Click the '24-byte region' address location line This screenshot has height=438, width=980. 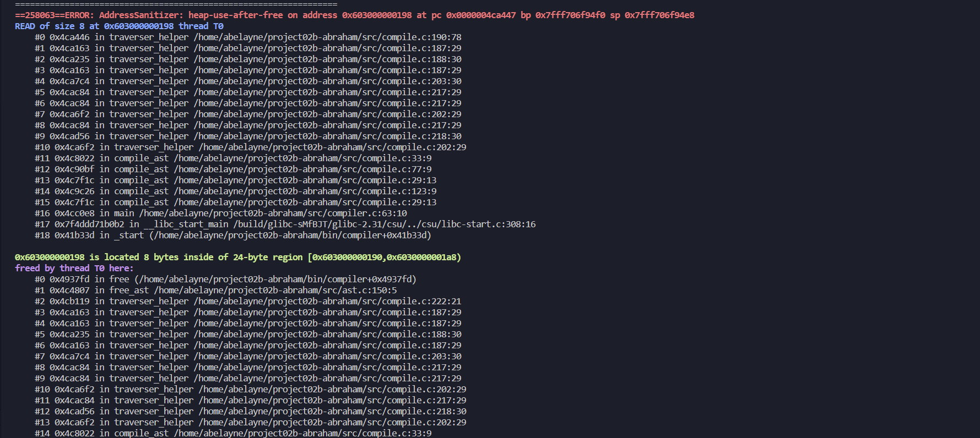click(x=237, y=258)
